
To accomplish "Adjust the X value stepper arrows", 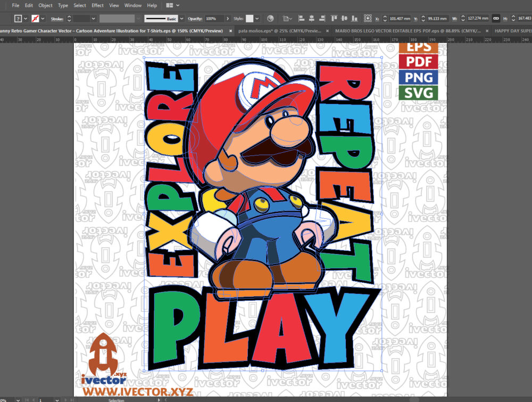I will click(385, 19).
